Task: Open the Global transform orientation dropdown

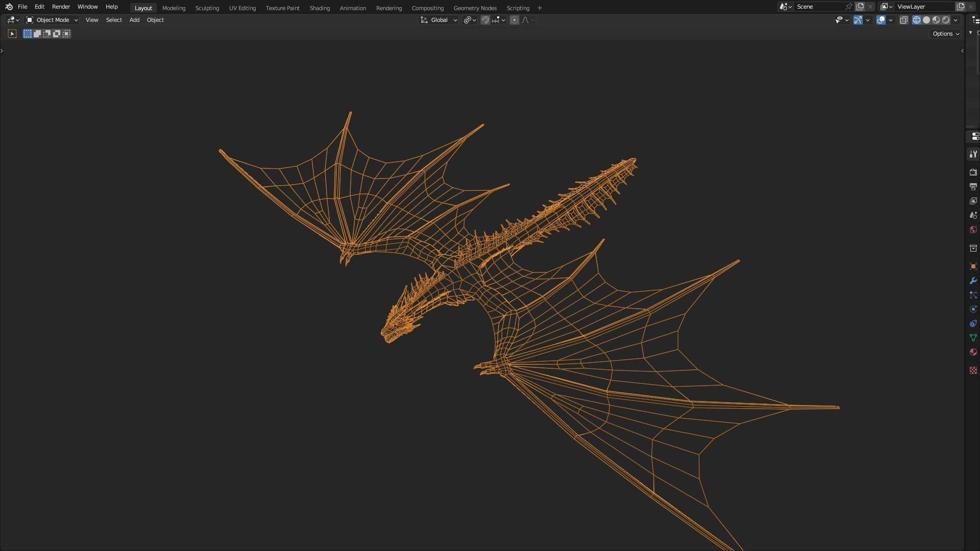Action: click(438, 20)
